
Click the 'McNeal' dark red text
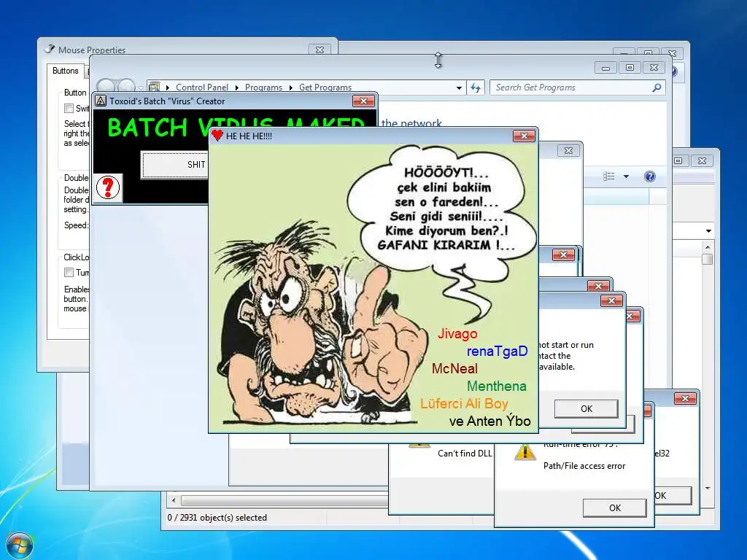454,368
